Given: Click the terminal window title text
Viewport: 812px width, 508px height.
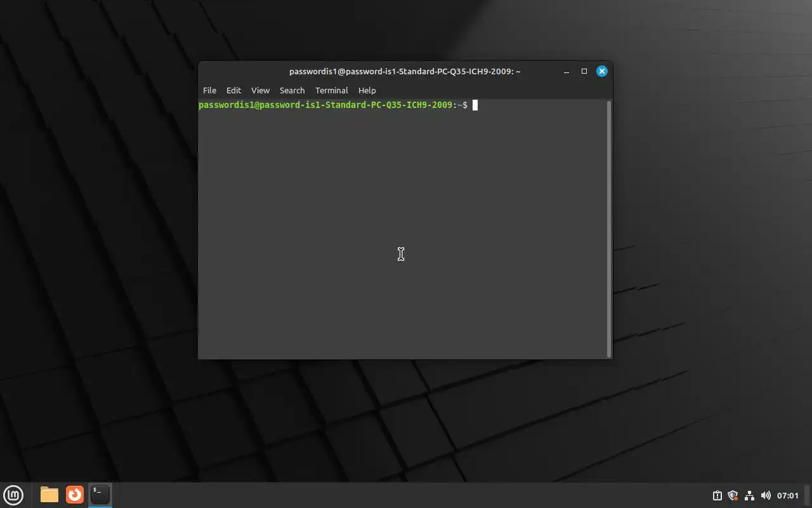Looking at the screenshot, I should coord(405,71).
